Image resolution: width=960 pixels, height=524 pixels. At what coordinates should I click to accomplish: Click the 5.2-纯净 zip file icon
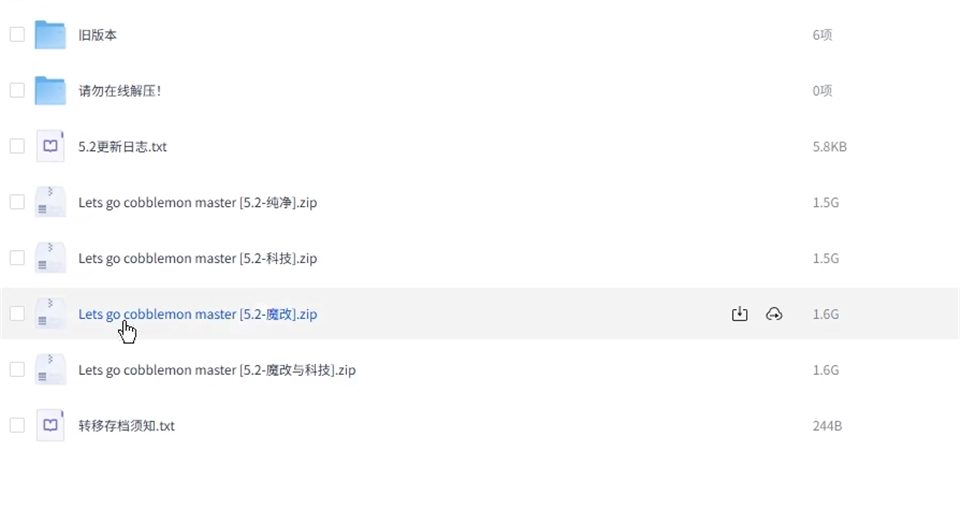50,202
